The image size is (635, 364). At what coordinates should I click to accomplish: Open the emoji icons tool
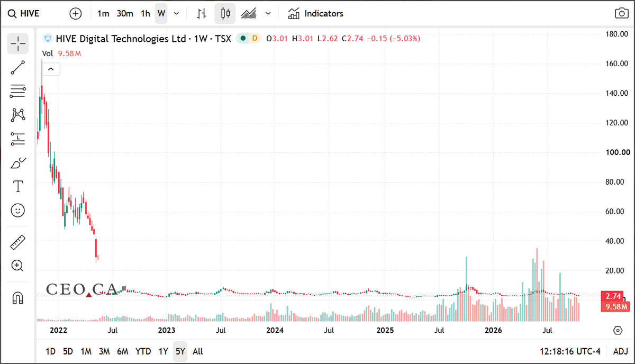click(18, 211)
